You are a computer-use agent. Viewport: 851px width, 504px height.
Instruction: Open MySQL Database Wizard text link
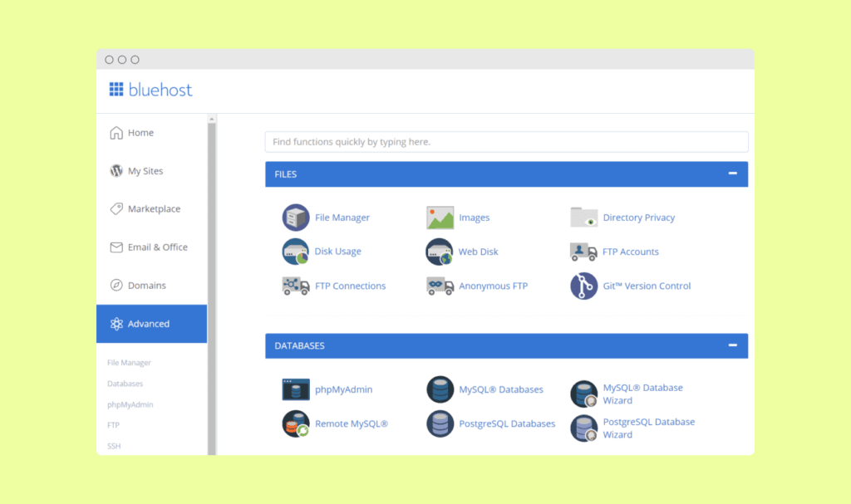tap(643, 394)
